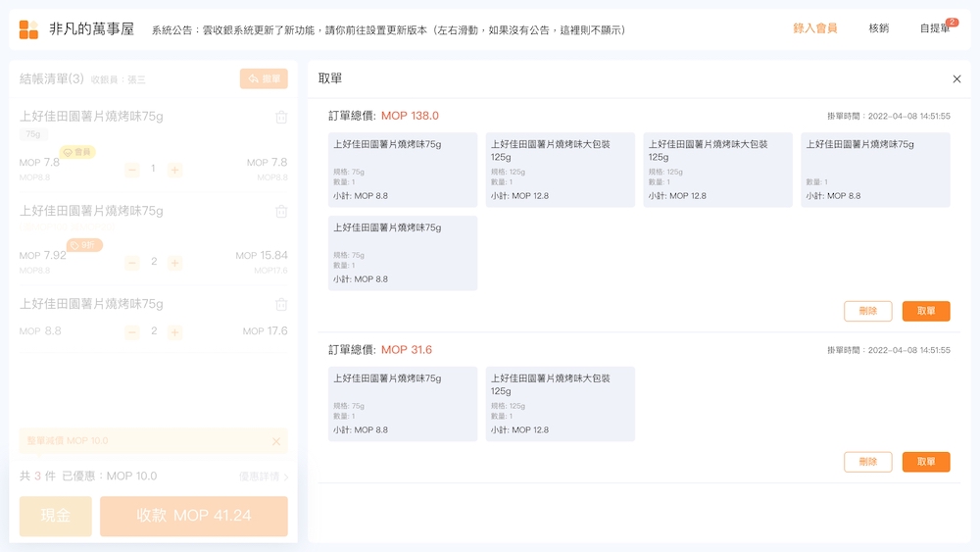Select 現金 payment method
Image resolution: width=980 pixels, height=552 pixels.
click(x=56, y=516)
